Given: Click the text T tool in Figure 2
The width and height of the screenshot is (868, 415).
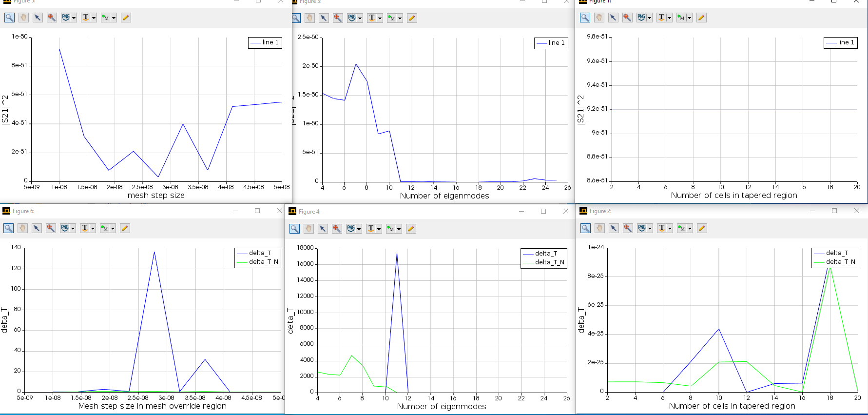Looking at the screenshot, I should tap(662, 228).
